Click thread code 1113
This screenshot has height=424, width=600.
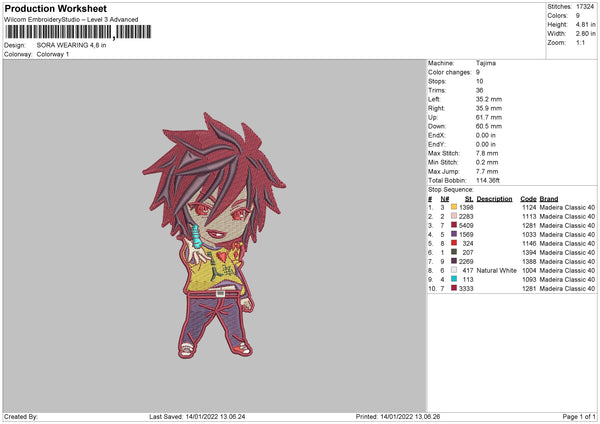click(529, 216)
